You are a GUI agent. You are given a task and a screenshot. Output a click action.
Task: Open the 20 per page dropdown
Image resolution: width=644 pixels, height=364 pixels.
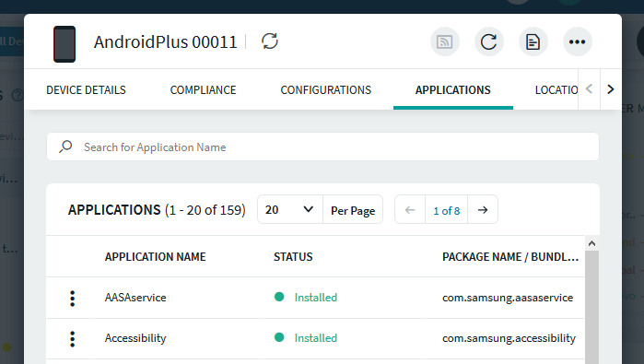[290, 209]
